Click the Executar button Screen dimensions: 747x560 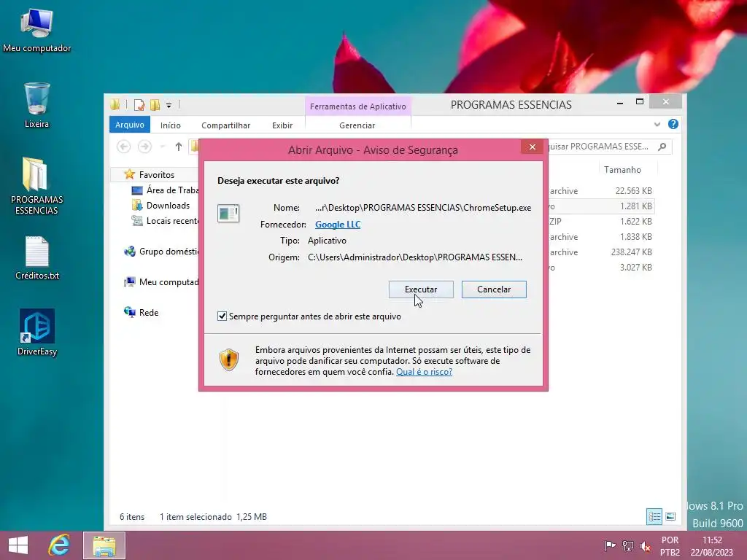pos(421,289)
